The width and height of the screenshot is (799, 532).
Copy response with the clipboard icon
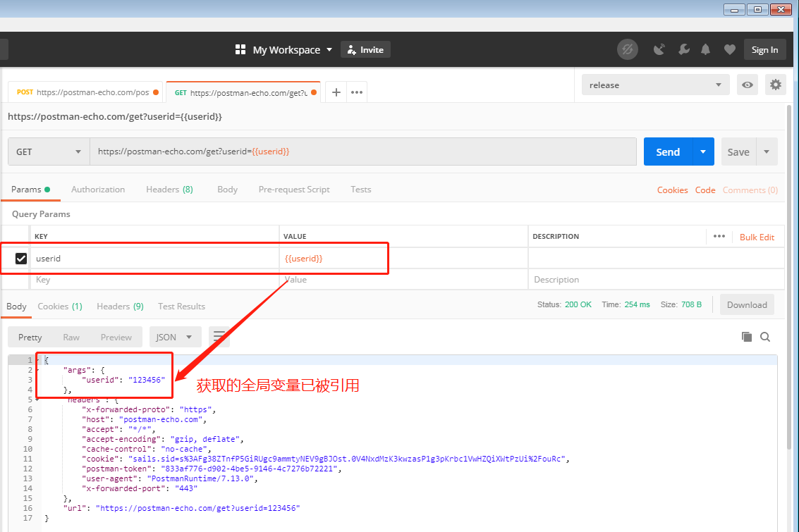click(x=747, y=337)
